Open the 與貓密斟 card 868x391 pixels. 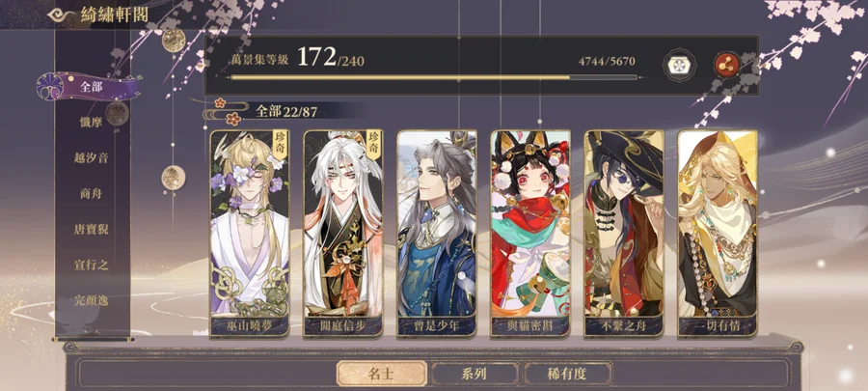[x=530, y=234]
